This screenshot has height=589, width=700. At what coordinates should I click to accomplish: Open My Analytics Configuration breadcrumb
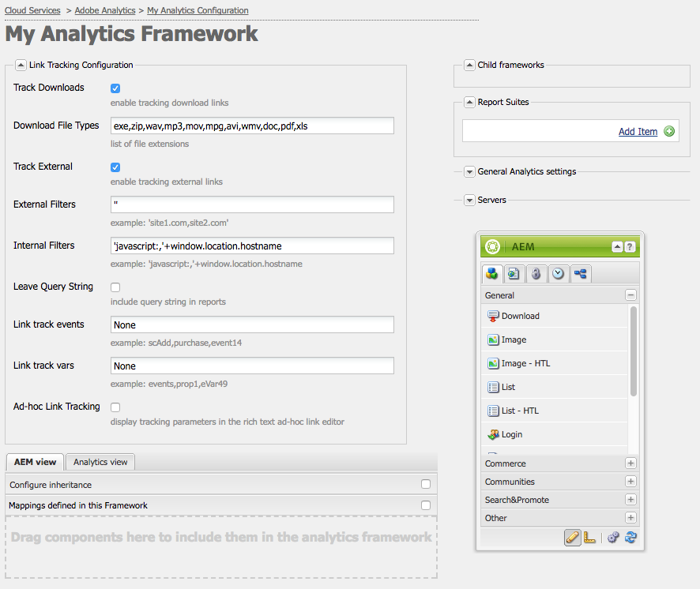click(x=198, y=10)
